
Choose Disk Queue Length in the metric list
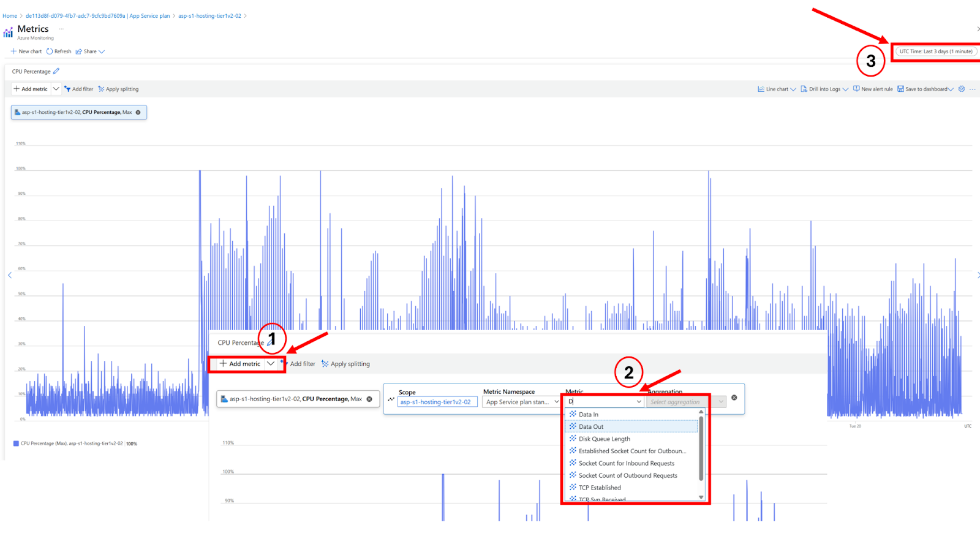604,439
